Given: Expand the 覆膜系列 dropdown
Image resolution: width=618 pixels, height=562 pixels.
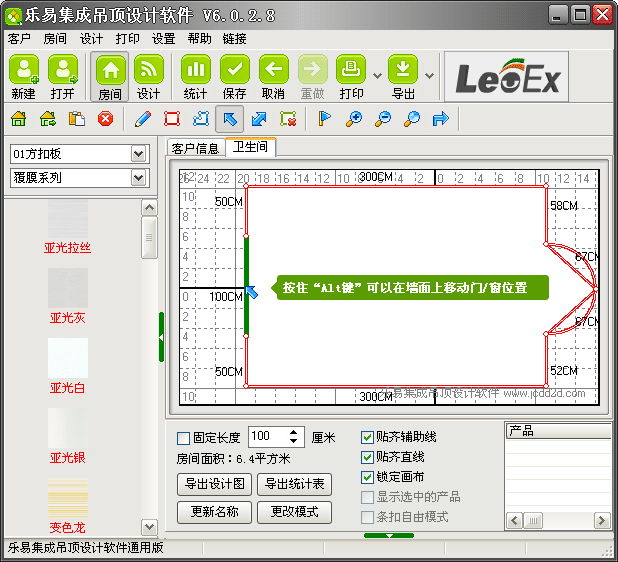Looking at the screenshot, I should click(139, 178).
